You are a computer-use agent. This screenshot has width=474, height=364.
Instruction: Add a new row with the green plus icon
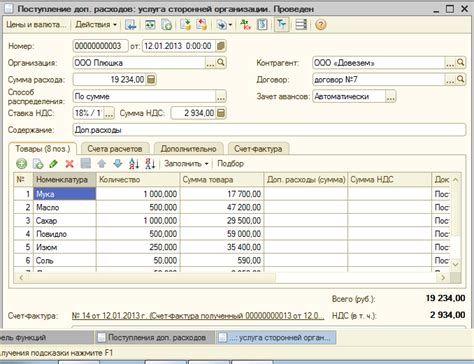coord(22,164)
